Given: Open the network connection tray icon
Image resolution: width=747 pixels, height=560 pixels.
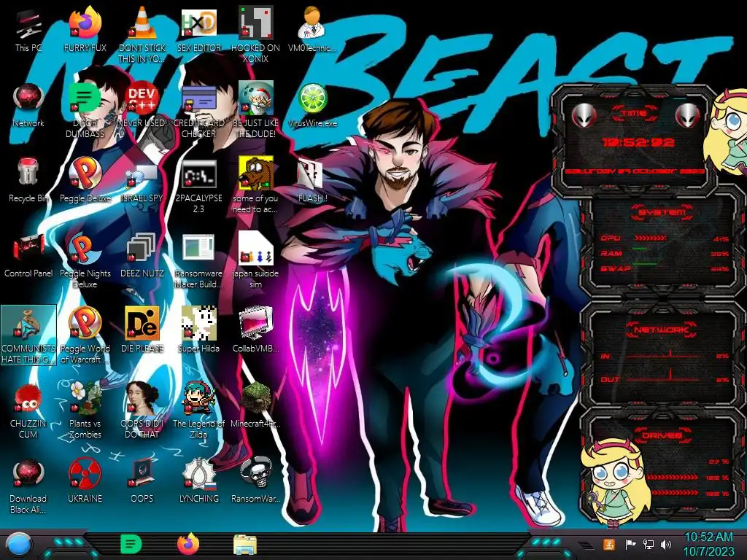Looking at the screenshot, I should (648, 544).
